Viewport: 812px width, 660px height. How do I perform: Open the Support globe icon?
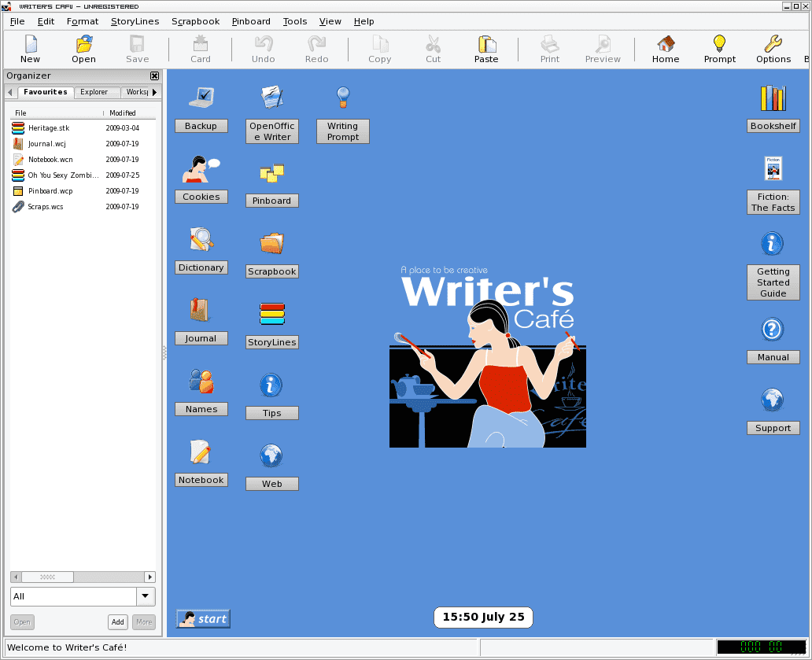[772, 400]
